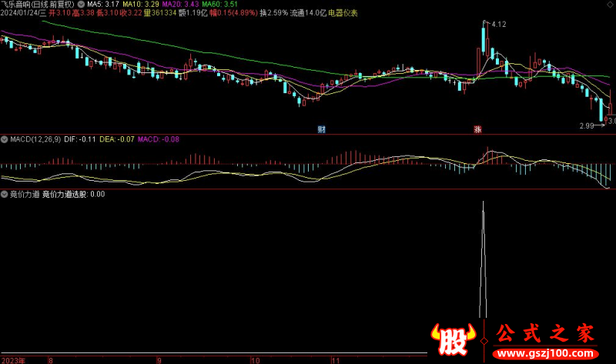Click the blue 财 finance marker

tap(322, 129)
